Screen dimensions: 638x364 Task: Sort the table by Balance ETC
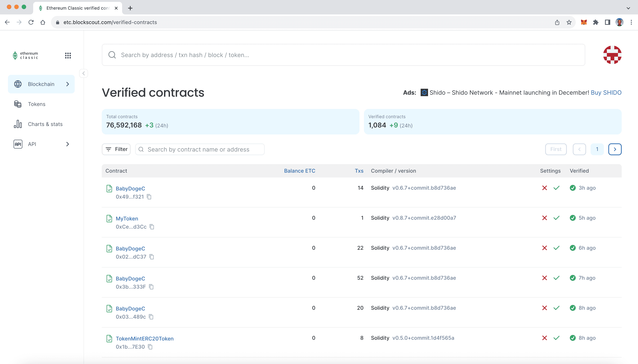[299, 171]
